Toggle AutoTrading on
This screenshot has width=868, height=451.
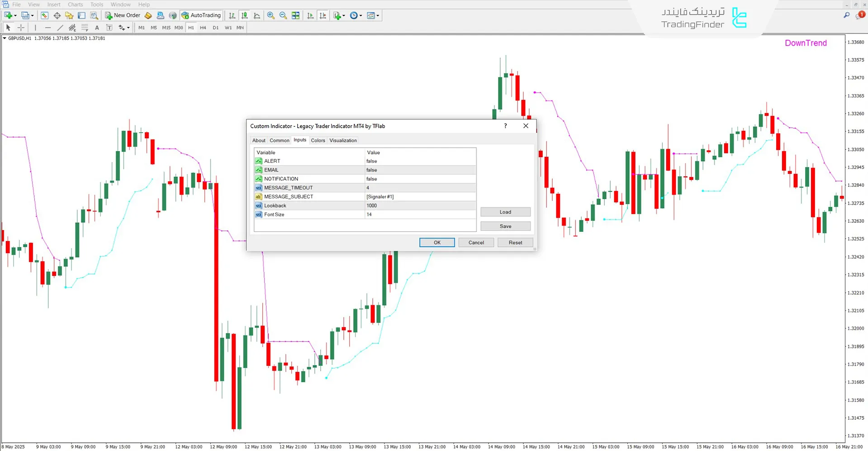pos(201,15)
